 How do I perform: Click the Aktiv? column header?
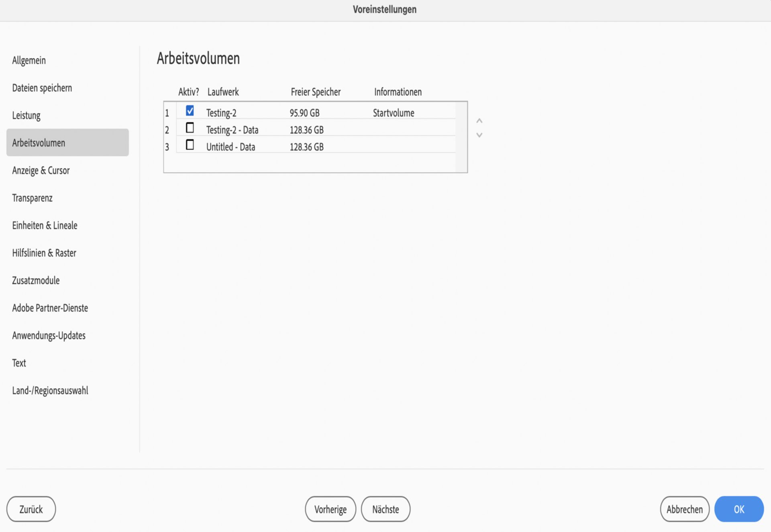189,92
